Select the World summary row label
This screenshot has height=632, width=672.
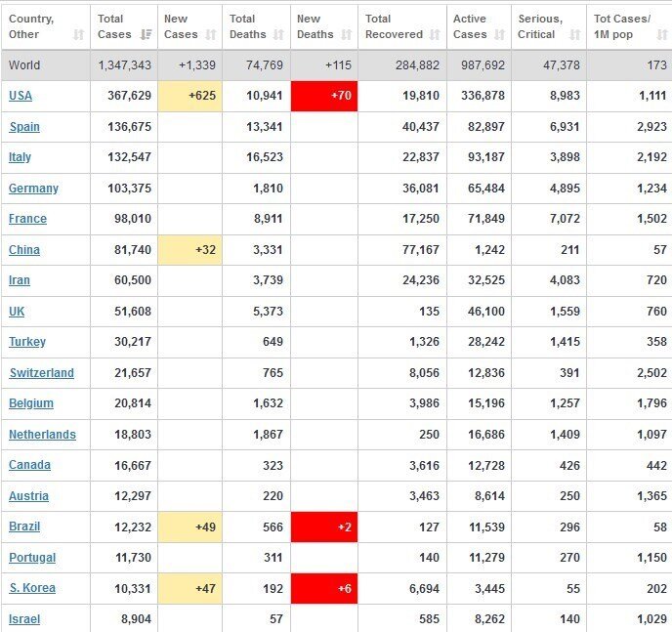coord(24,65)
